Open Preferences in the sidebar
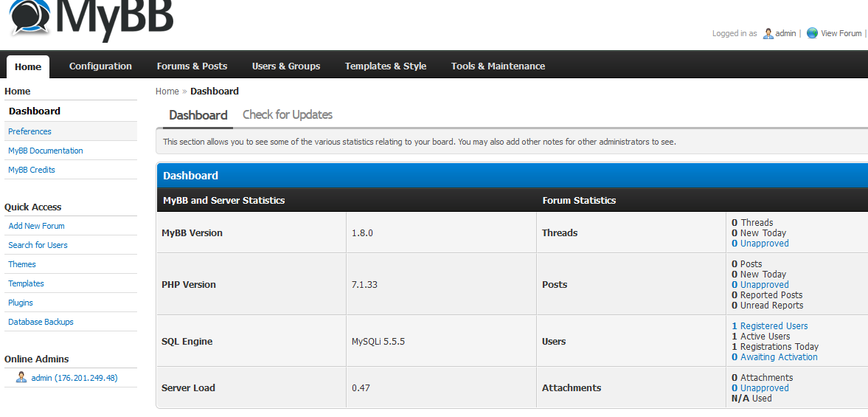Screen dimensions: 868x417 (x=30, y=131)
